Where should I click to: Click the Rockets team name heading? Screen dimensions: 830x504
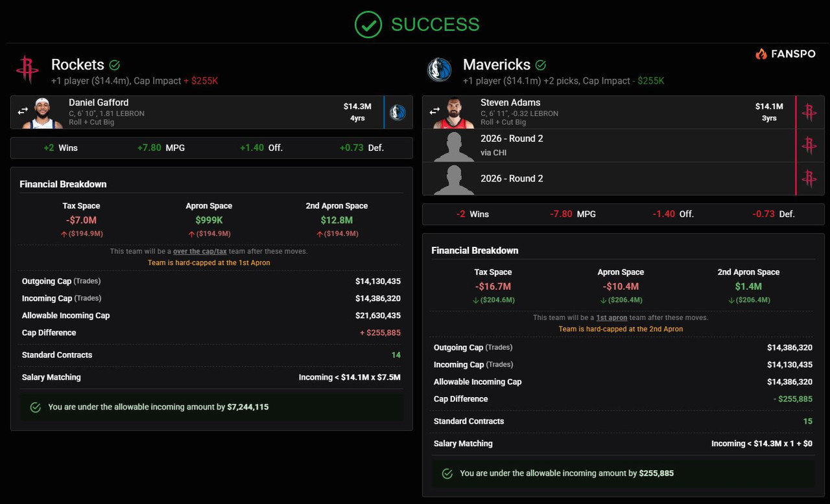(x=78, y=65)
